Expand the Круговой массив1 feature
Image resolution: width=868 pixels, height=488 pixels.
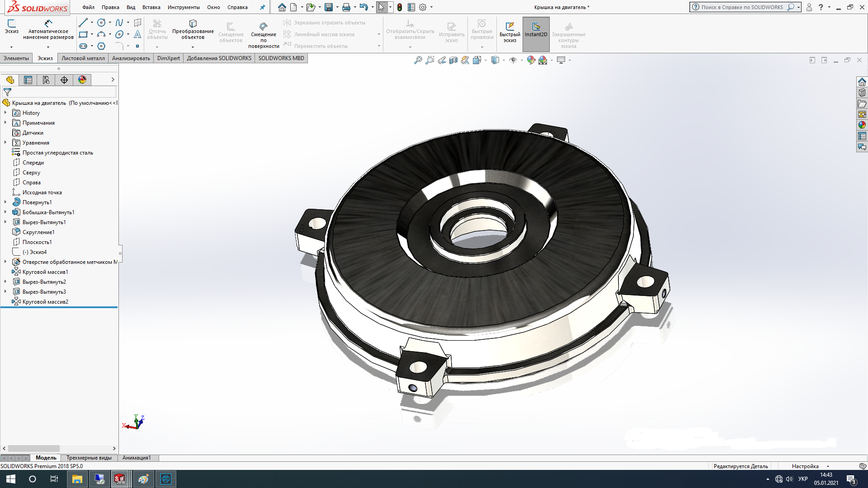(x=6, y=272)
